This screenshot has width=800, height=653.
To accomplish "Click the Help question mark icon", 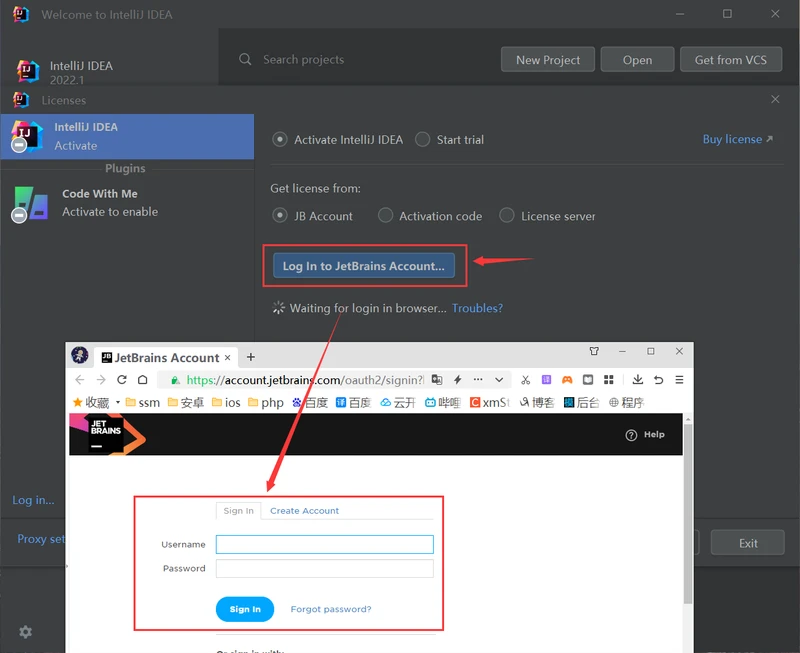I will coord(631,435).
